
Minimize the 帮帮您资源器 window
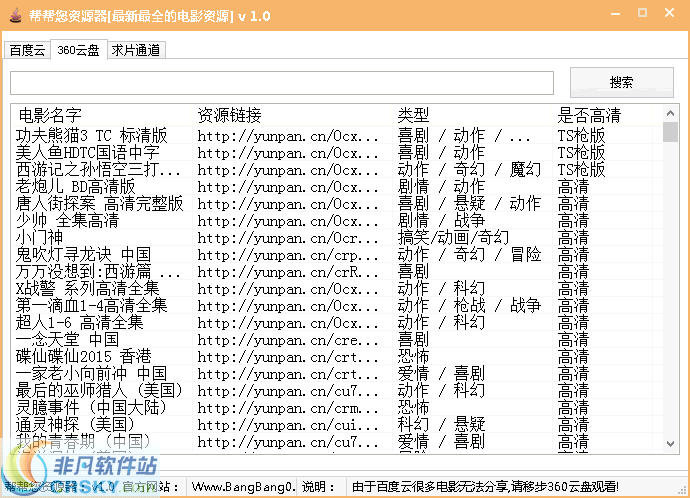click(x=616, y=14)
